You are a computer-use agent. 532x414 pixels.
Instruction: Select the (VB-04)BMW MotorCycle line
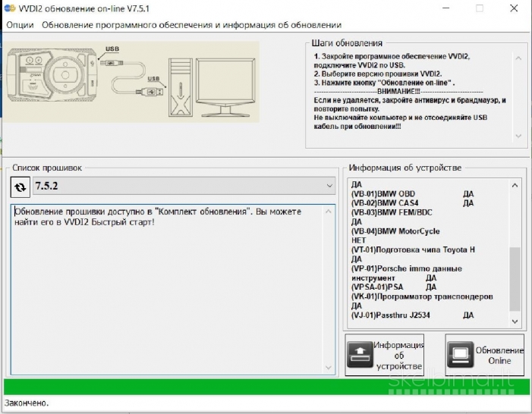pyautogui.click(x=395, y=231)
